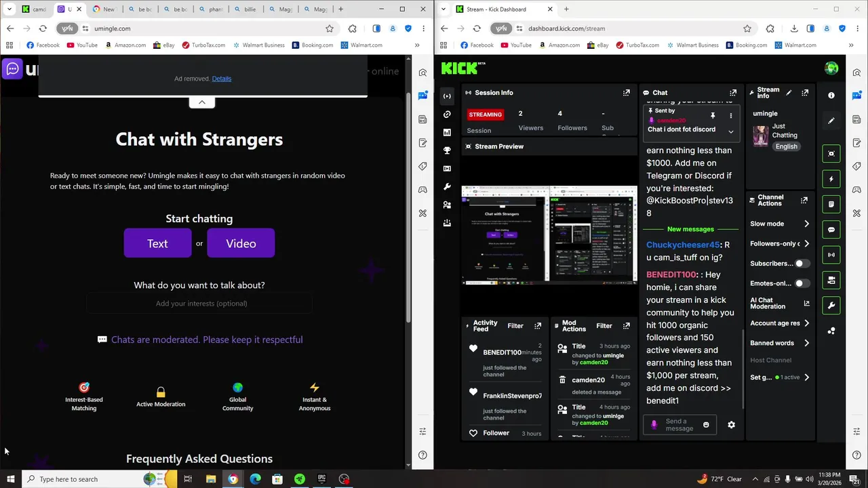
Task: Toggle the chat bubble widget icon
Action: pos(831,230)
